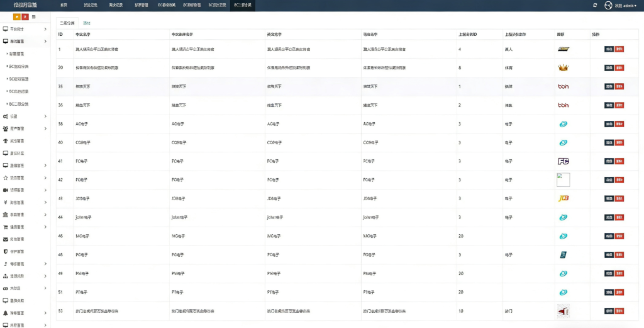644x328 pixels.
Task: Click the crown icon in row 20
Action: point(563,68)
